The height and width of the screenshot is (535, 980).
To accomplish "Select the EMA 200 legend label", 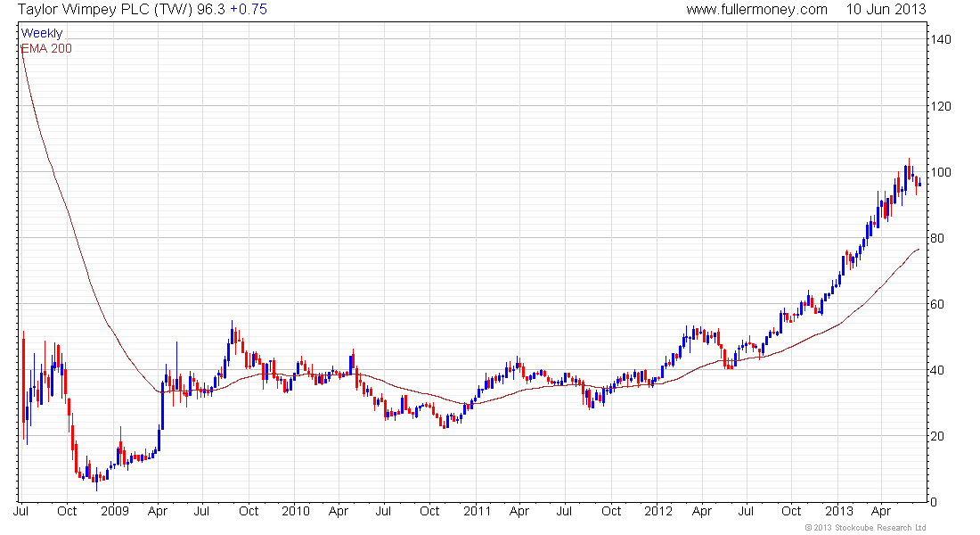I will pyautogui.click(x=45, y=47).
